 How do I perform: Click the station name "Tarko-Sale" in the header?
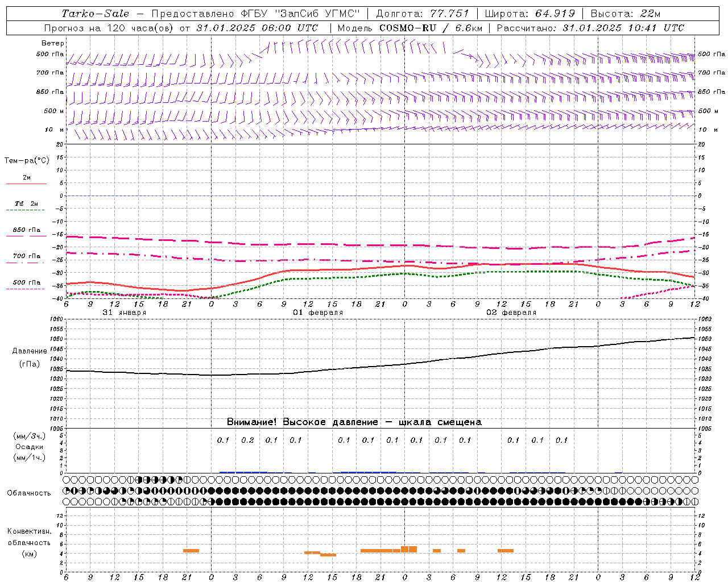pos(95,14)
